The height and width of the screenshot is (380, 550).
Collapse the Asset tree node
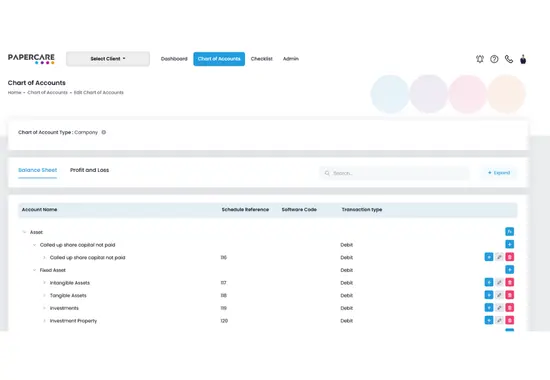click(x=24, y=232)
